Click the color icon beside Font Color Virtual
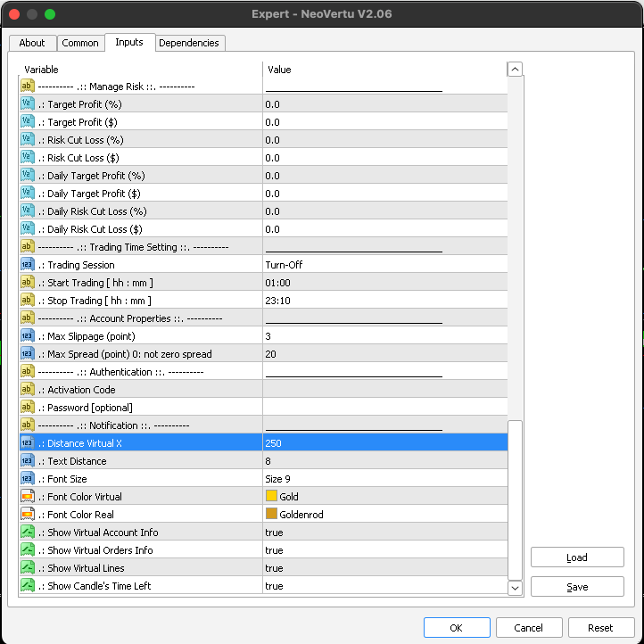Image resolution: width=644 pixels, height=644 pixels. [27, 497]
